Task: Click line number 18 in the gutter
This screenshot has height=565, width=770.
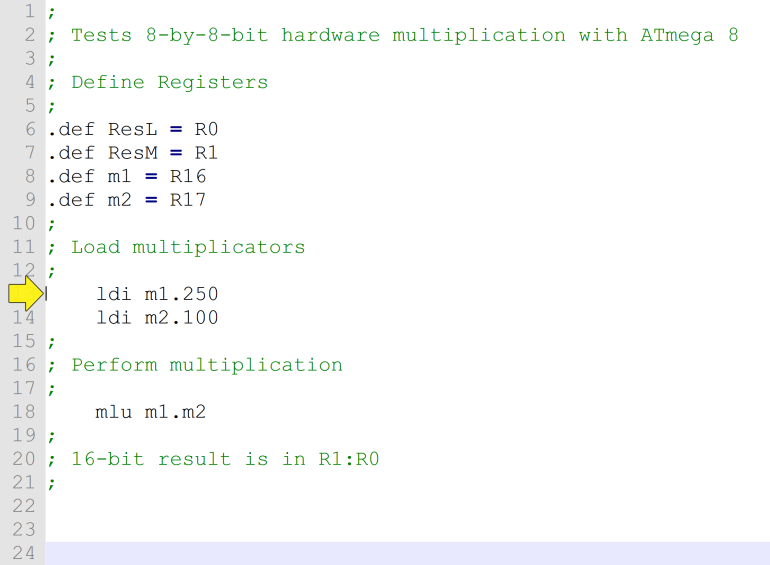Action: click(x=24, y=411)
